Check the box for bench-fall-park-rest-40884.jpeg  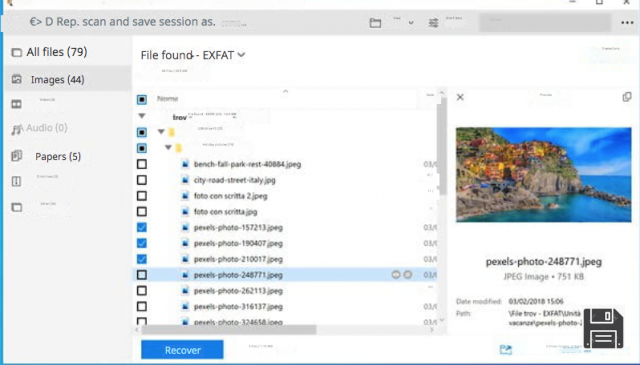click(142, 164)
